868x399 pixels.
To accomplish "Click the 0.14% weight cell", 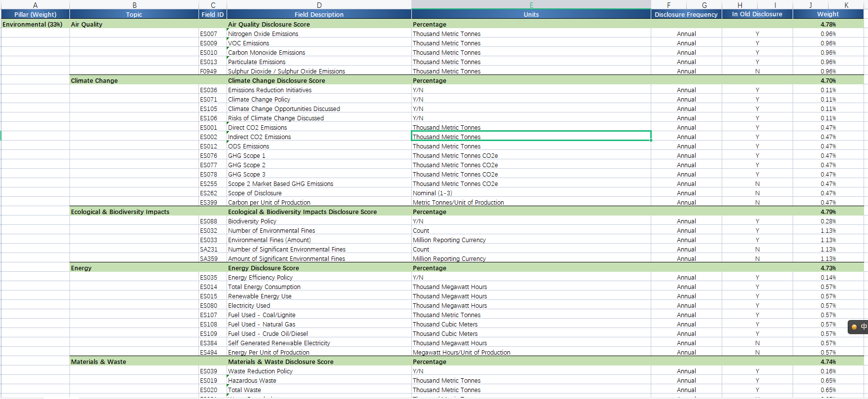I will (828, 277).
